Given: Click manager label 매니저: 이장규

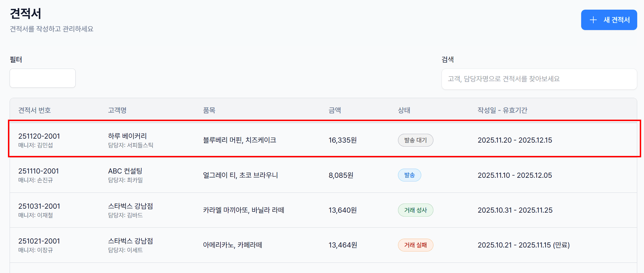Looking at the screenshot, I should [36, 250].
